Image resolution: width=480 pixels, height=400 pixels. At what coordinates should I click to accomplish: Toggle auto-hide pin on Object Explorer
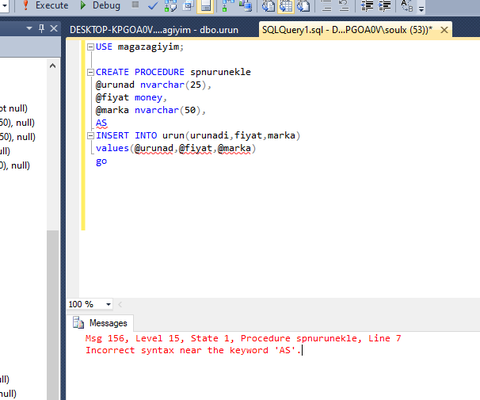point(41,29)
